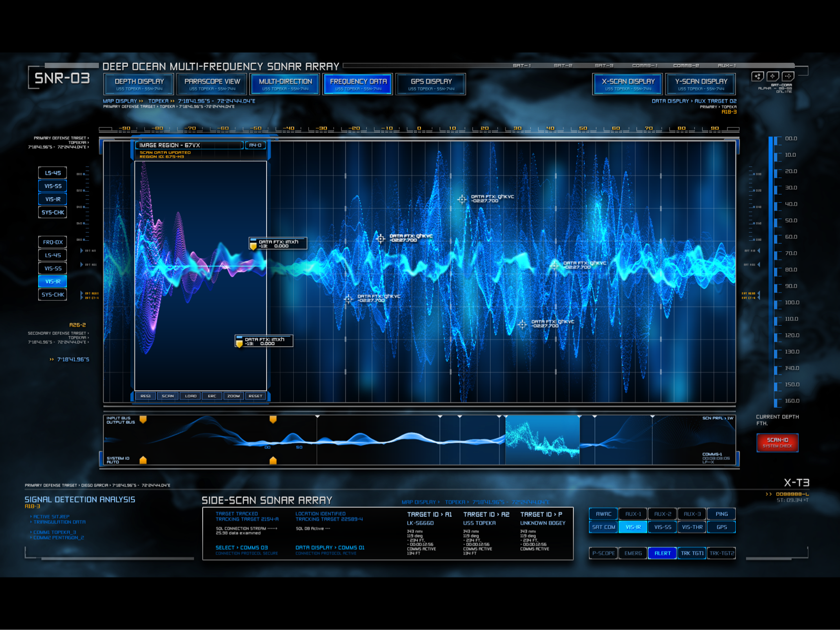Switch to X-Scan Display
840x630 pixels.
coord(628,84)
